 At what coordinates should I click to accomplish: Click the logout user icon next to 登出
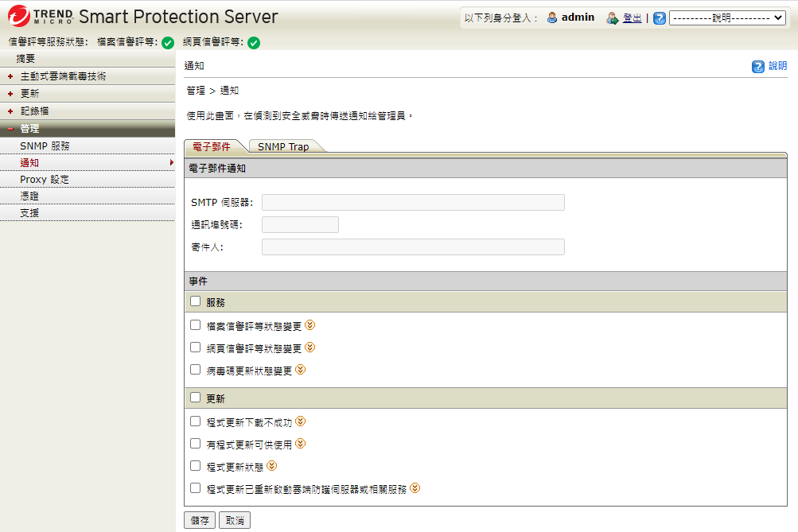[x=612, y=18]
